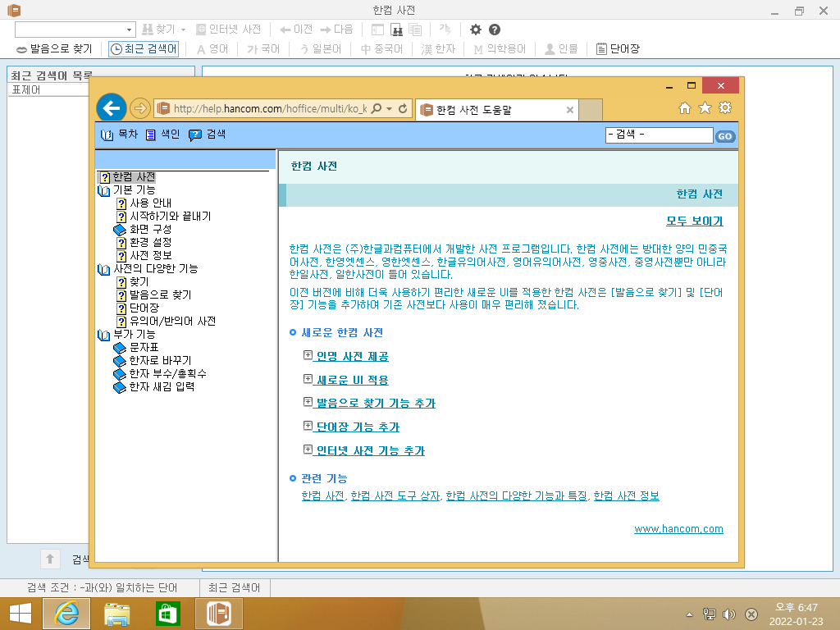Click the help search input field

point(659,135)
